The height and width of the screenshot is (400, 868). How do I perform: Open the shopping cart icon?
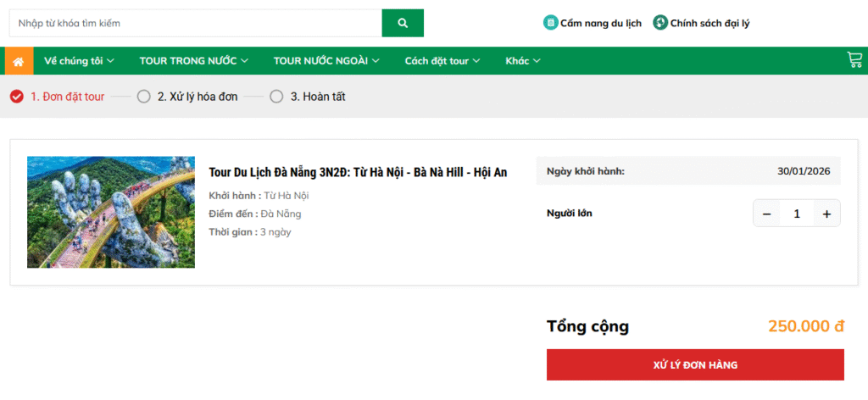(854, 60)
